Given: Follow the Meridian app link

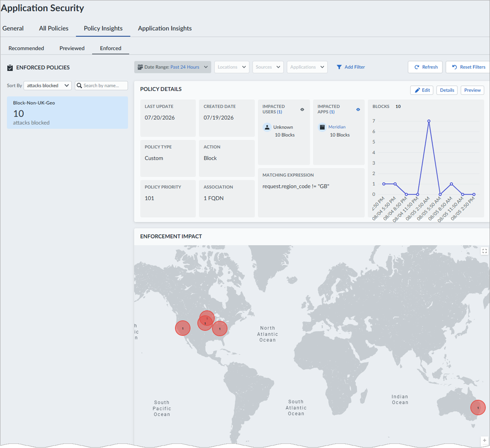Looking at the screenshot, I should pyautogui.click(x=337, y=127).
